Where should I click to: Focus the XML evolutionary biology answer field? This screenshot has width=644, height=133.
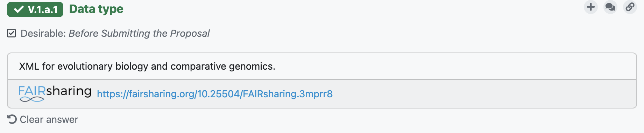pyautogui.click(x=322, y=66)
